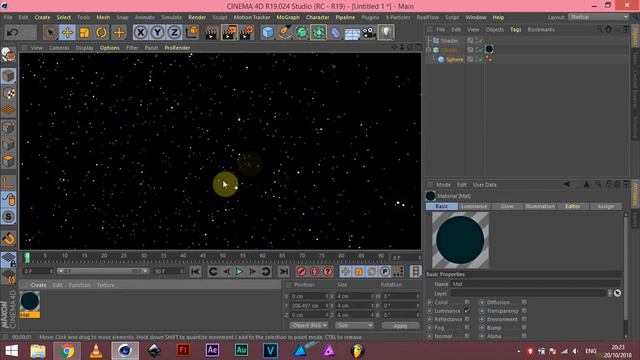Open the Render menu
This screenshot has width=640, height=360.
[197, 18]
